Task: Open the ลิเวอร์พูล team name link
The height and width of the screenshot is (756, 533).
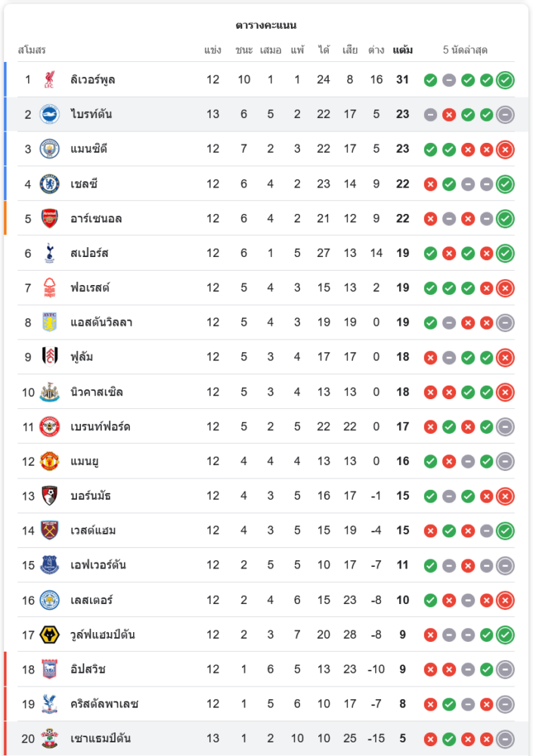Action: tap(93, 79)
